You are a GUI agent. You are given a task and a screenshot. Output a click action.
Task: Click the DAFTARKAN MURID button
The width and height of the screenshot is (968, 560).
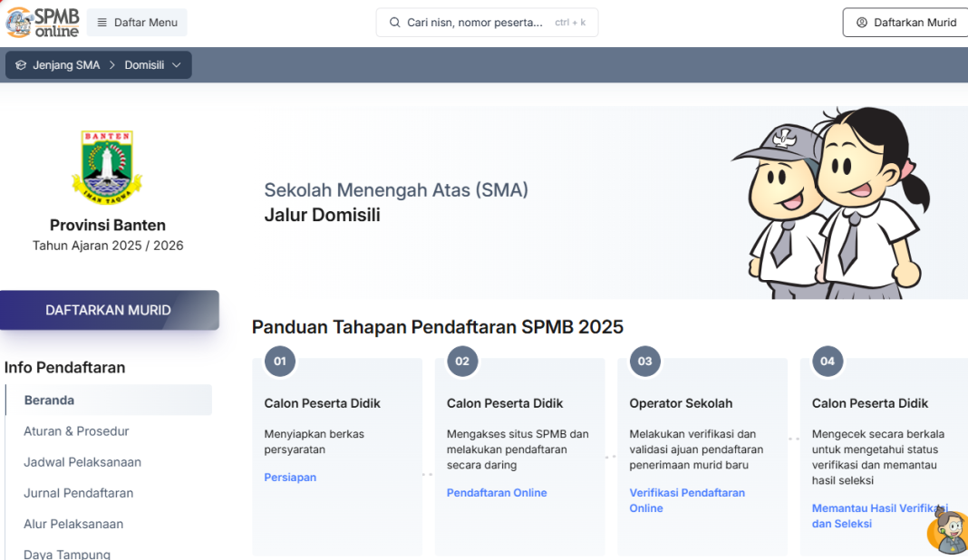[108, 309]
